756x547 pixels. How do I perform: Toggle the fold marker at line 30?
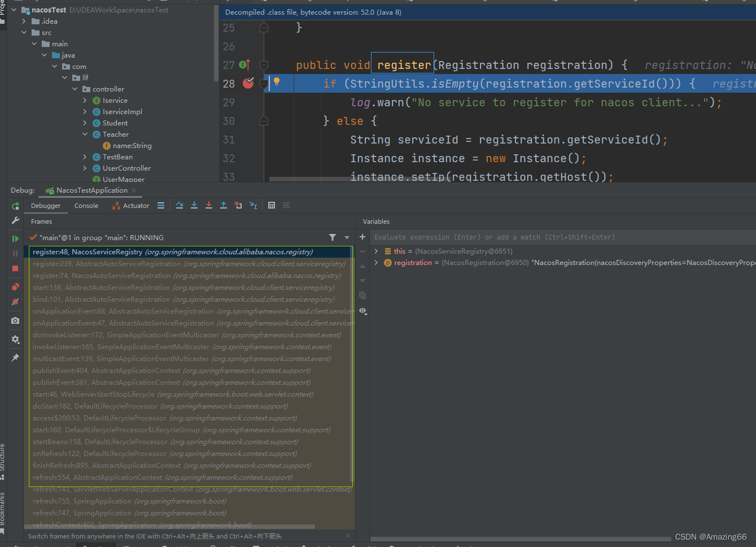(264, 121)
